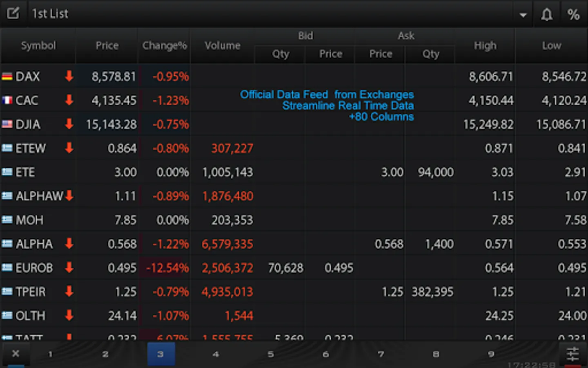Click the red down arrow on OLTH row
Screen dimensions: 588x368
[x=69, y=315]
